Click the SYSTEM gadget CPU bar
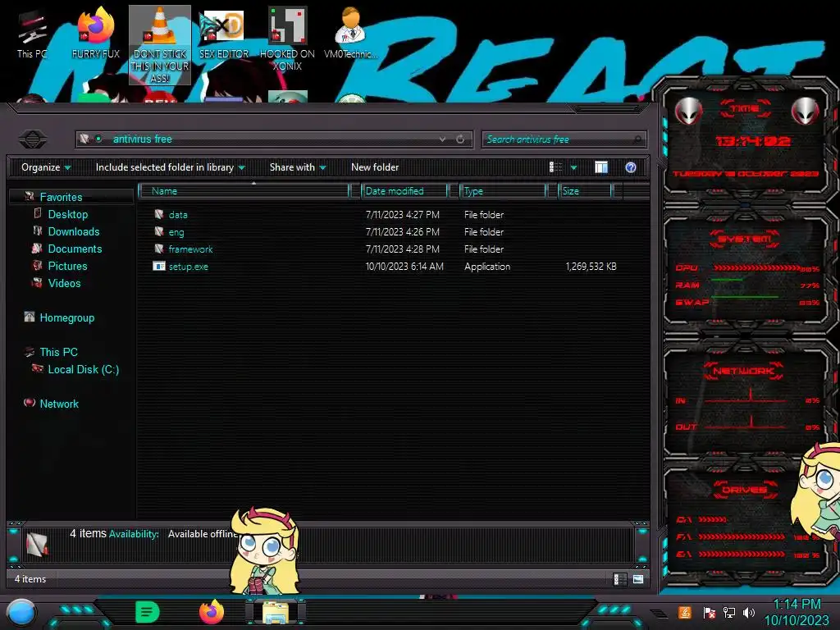Viewport: 840px width, 630px height. [x=758, y=268]
